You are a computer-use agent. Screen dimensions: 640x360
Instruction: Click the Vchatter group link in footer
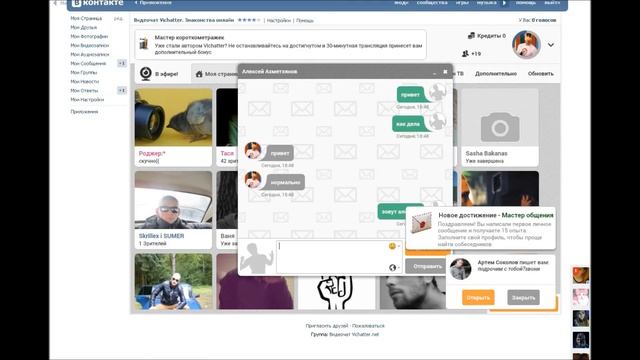[x=354, y=334]
